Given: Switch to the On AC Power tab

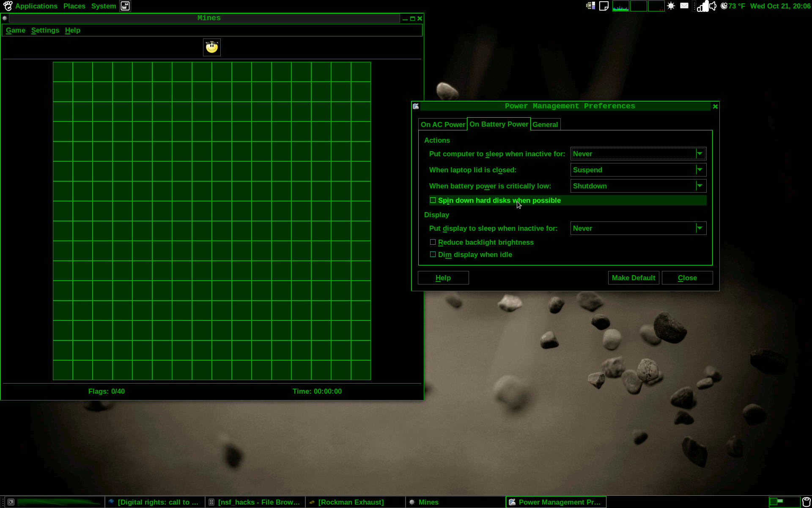Looking at the screenshot, I should (442, 124).
